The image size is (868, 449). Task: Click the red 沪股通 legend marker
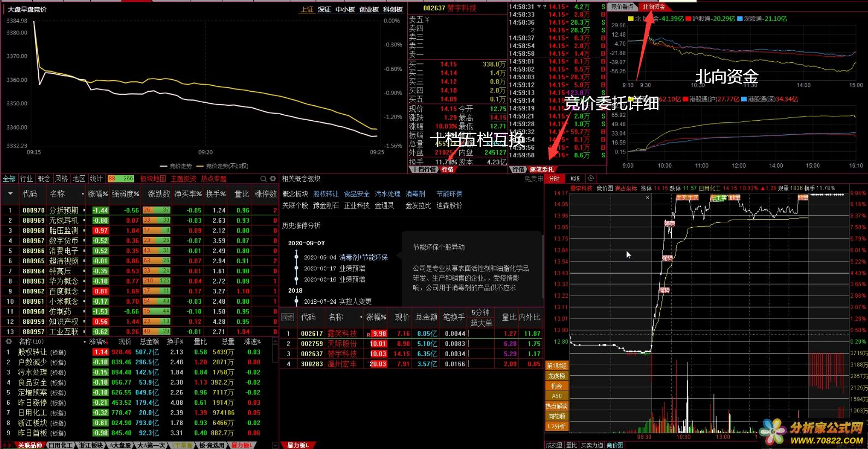click(688, 19)
